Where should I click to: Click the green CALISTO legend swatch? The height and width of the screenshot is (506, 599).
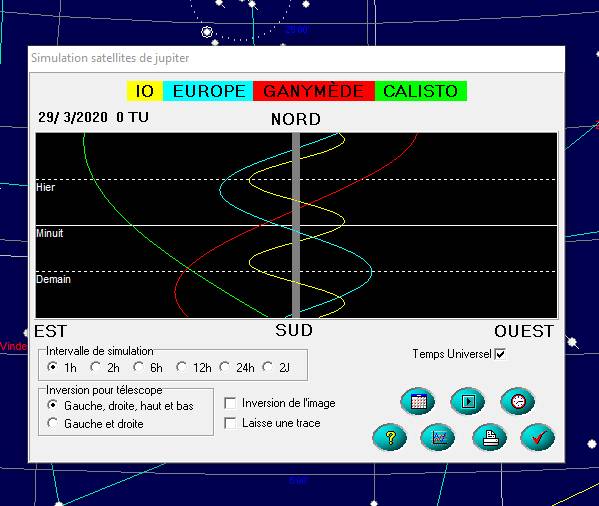point(421,91)
